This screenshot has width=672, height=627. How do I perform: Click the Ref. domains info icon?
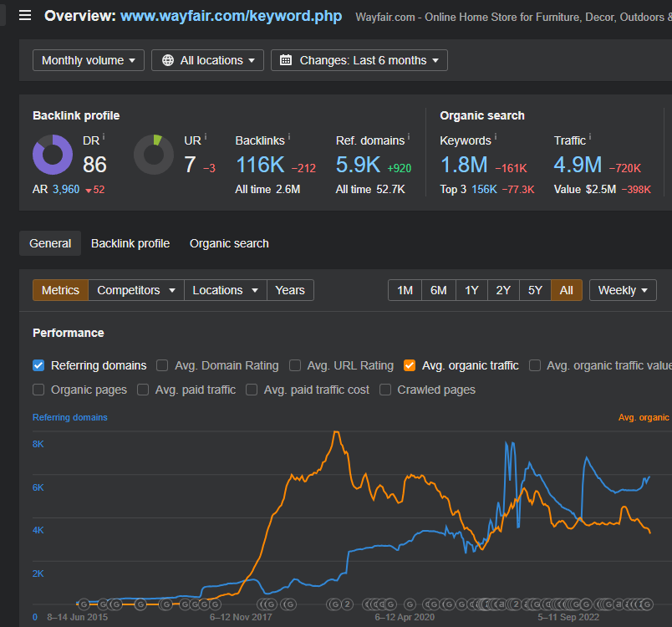[x=409, y=136]
